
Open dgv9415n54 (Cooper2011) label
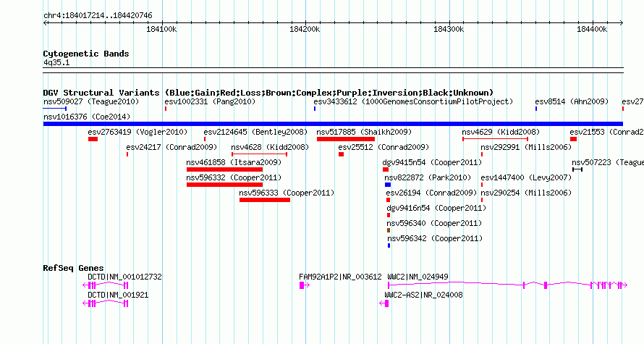(x=432, y=162)
